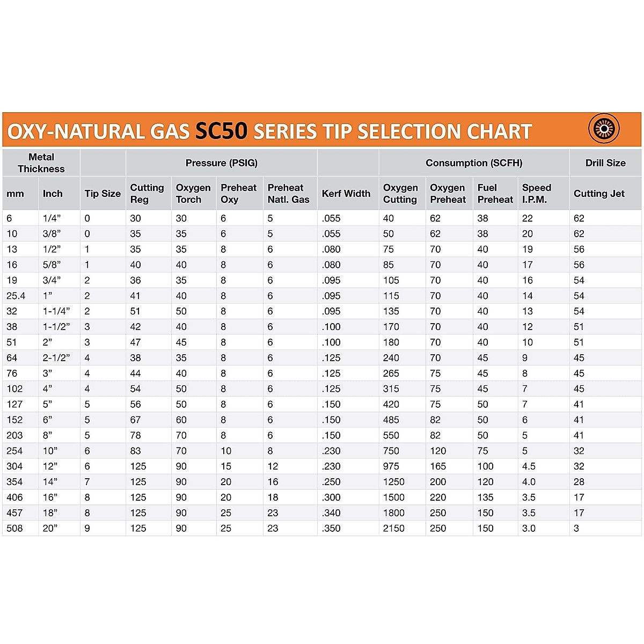
Task: Click the Tip Size column header
Action: [x=103, y=194]
